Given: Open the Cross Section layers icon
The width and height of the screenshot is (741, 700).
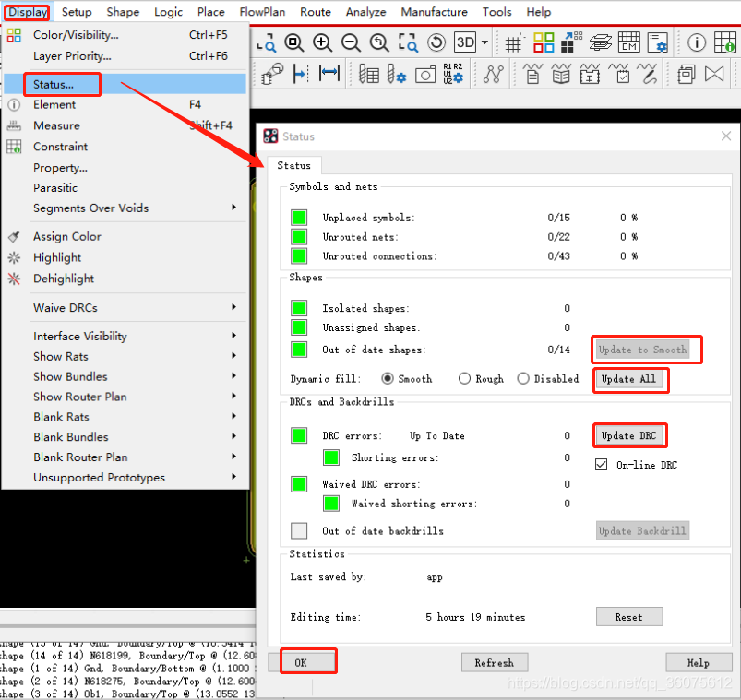Looking at the screenshot, I should pos(600,43).
